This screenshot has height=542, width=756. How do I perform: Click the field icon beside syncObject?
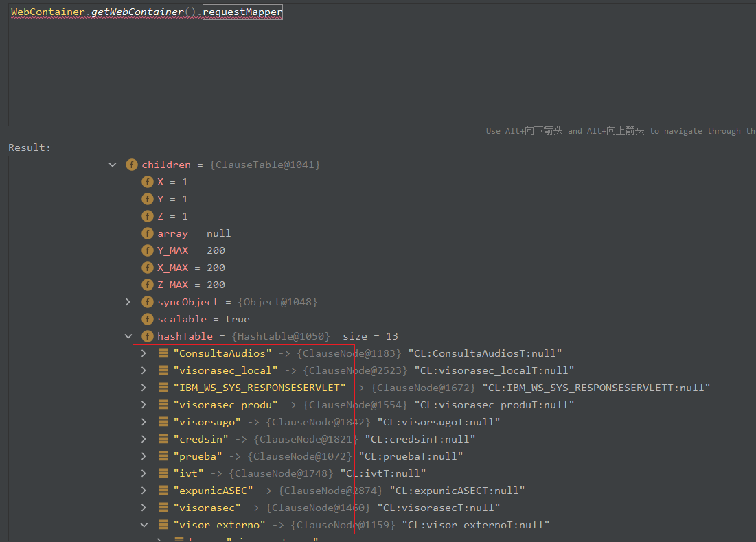click(148, 302)
